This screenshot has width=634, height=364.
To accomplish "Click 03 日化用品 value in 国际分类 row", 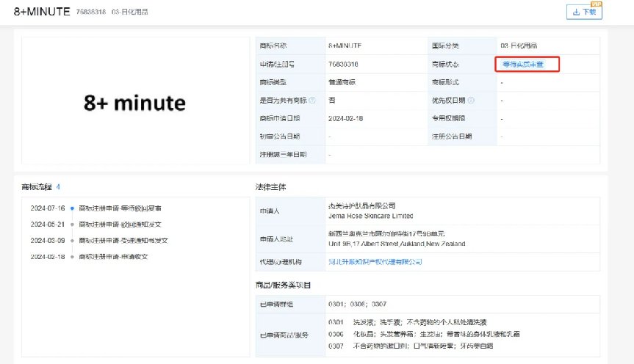I will [x=519, y=45].
